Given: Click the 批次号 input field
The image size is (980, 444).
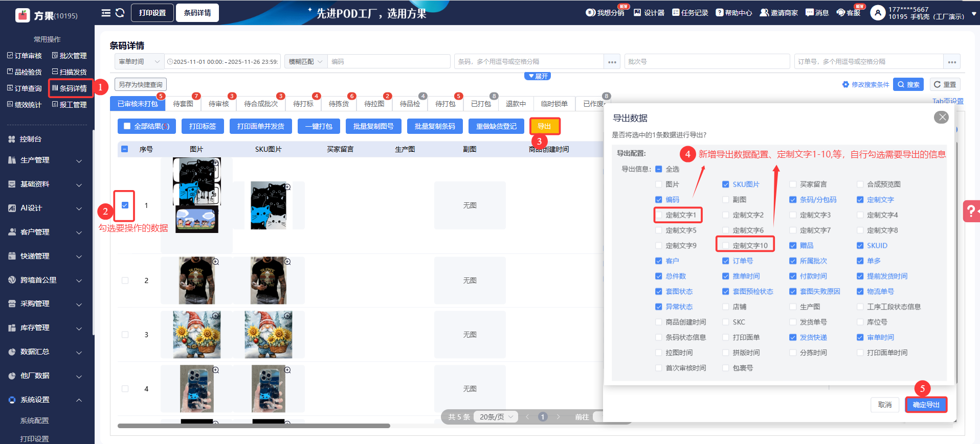Looking at the screenshot, I should point(707,62).
